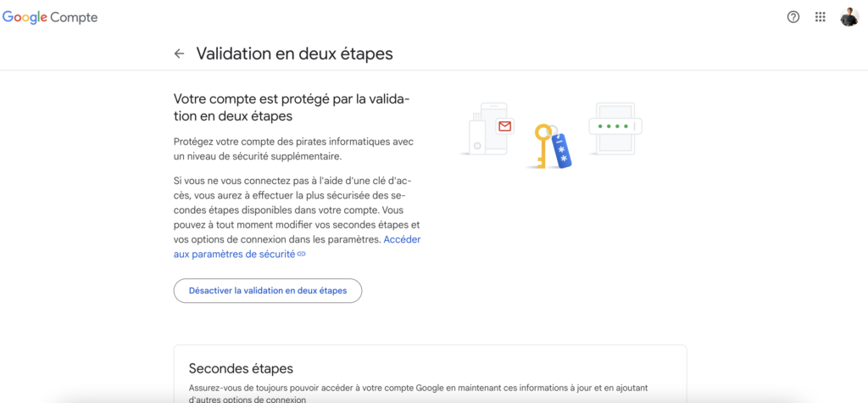Select the Secondes étapes section heading

tap(241, 368)
